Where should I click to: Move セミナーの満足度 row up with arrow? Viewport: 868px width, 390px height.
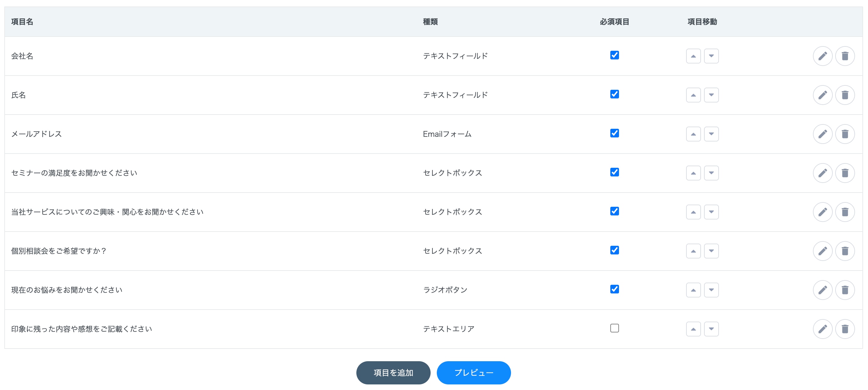(693, 173)
